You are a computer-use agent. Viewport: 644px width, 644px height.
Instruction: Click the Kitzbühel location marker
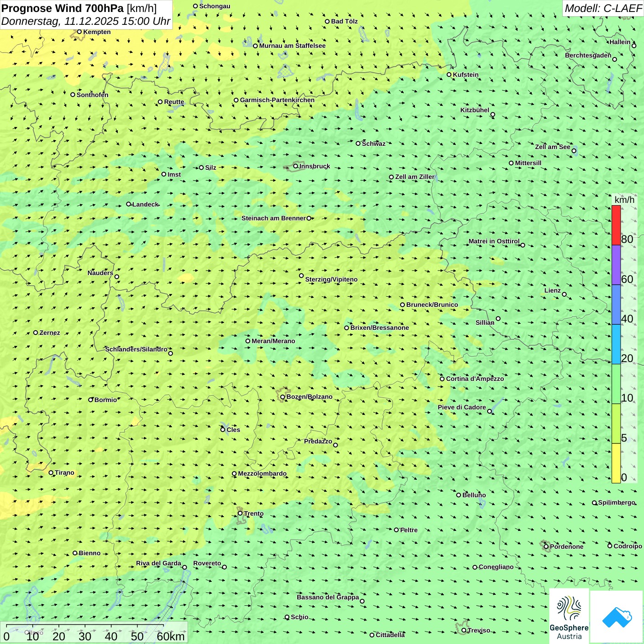pos(493,115)
